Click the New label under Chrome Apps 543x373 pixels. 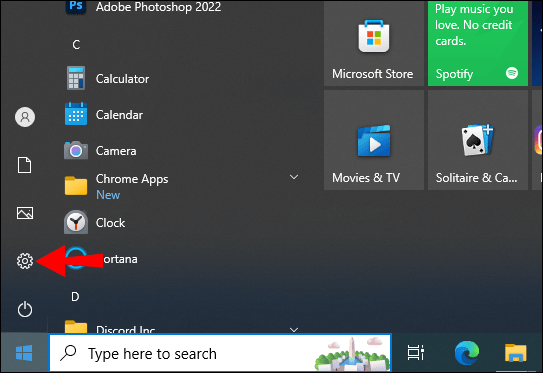click(x=108, y=195)
